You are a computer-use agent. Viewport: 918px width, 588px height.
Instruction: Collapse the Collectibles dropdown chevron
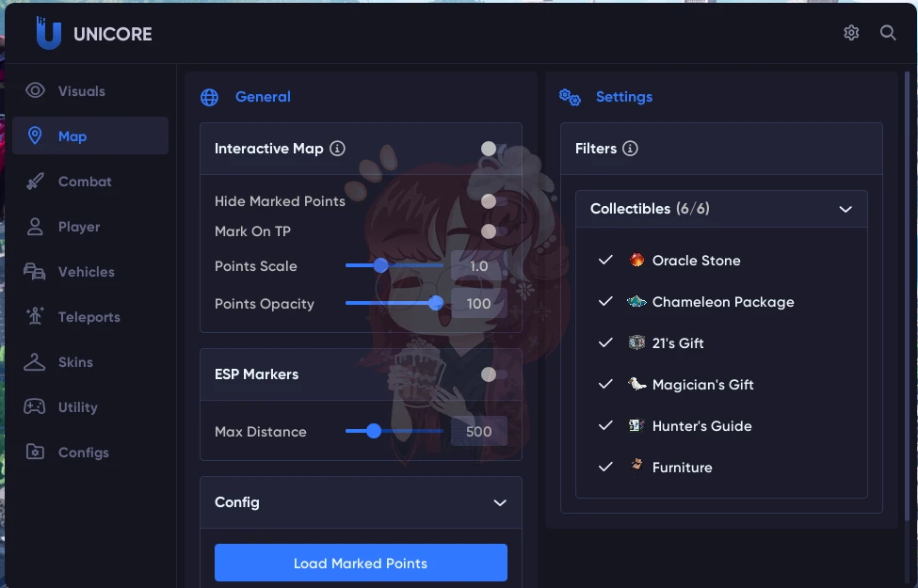coord(846,209)
